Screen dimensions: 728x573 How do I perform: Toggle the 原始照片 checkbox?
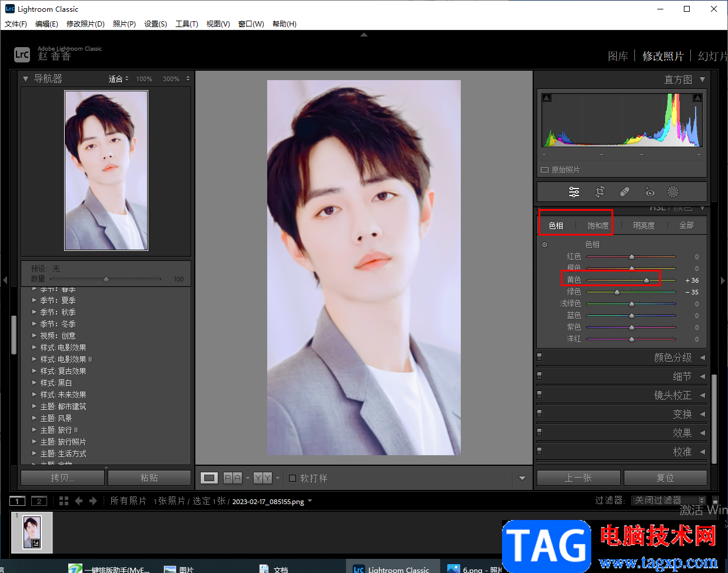pyautogui.click(x=544, y=170)
